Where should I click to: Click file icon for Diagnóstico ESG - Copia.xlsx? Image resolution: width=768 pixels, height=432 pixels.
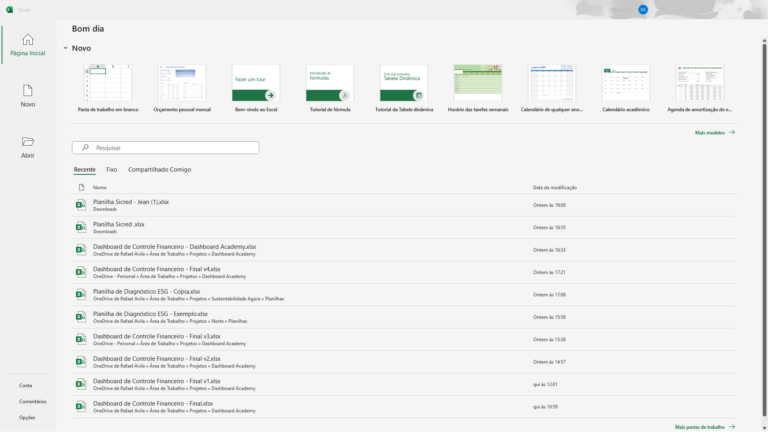pos(81,294)
